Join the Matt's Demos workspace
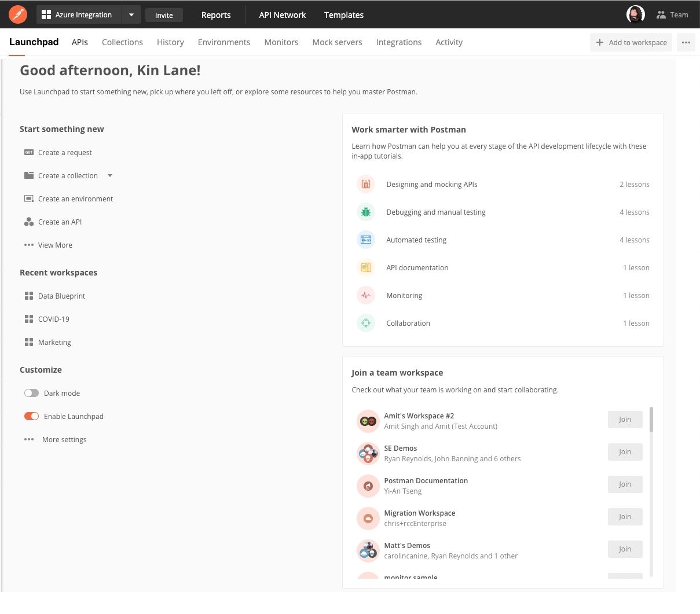 tap(625, 549)
